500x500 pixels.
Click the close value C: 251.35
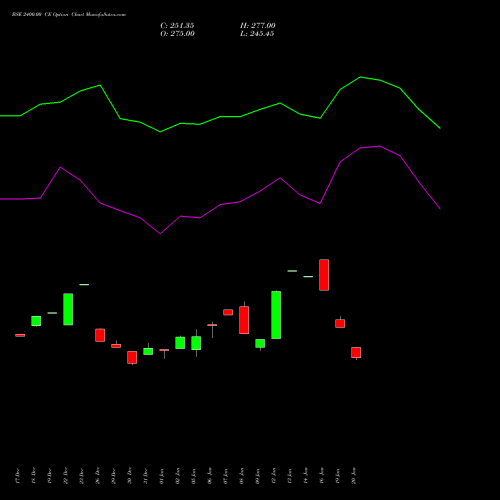pyautogui.click(x=177, y=26)
